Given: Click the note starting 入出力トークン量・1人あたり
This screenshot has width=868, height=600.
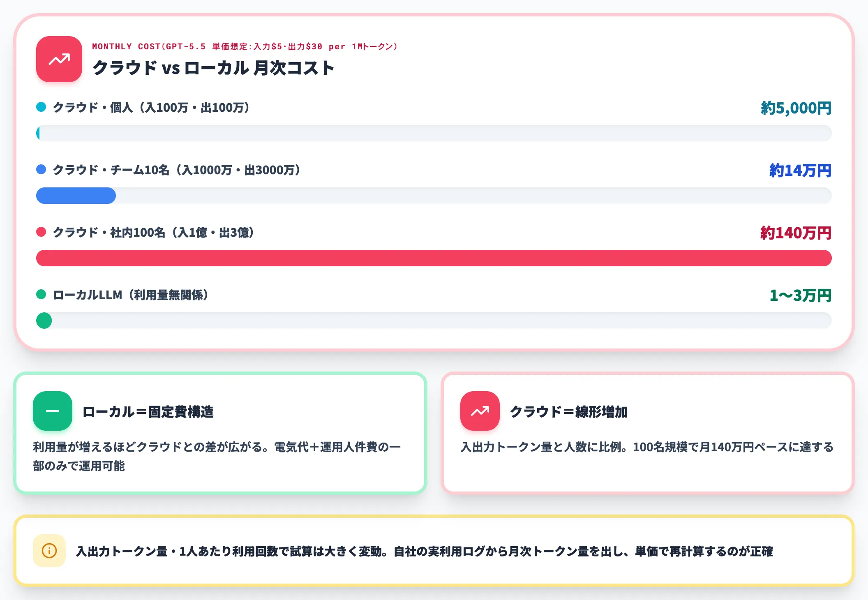Looking at the screenshot, I should [x=425, y=552].
